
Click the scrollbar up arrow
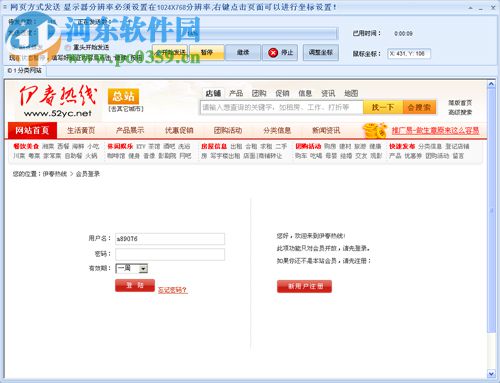491,84
